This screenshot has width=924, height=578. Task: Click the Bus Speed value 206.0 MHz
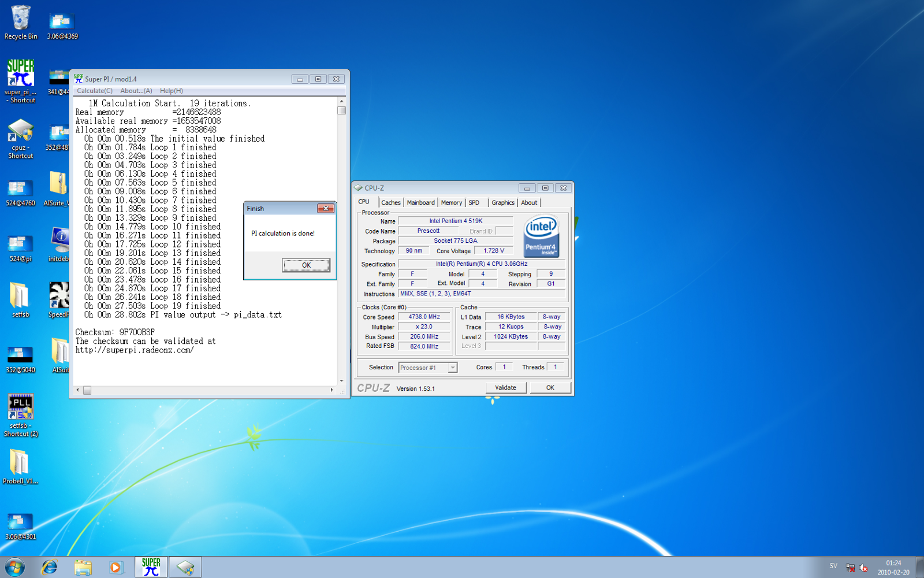point(424,336)
